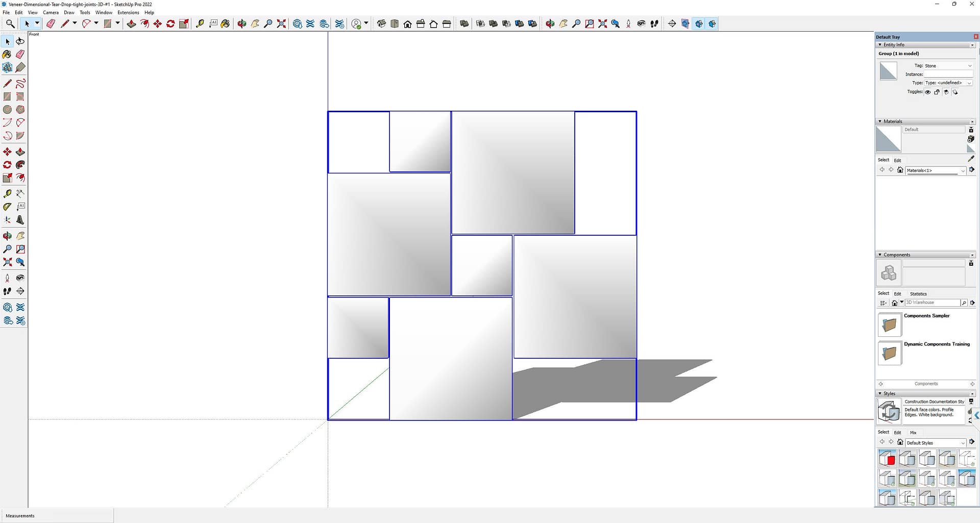
Task: Open the Tag dropdown showing Stone
Action: [x=970, y=65]
